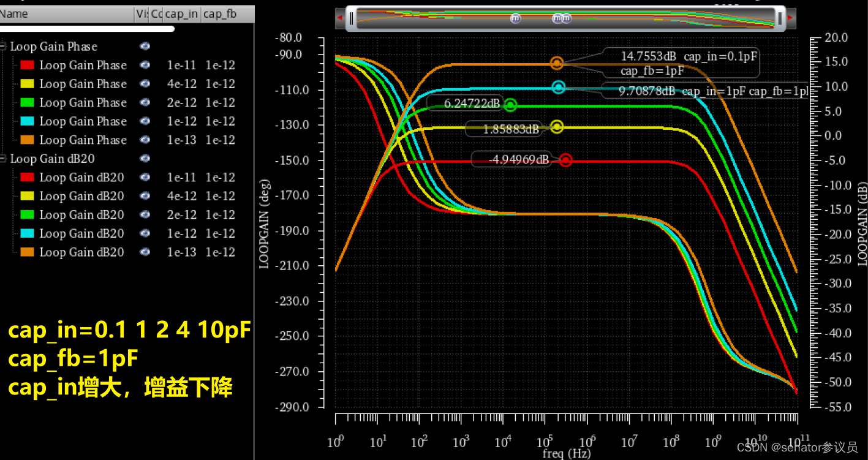This screenshot has width=868, height=460.
Task: Hide red Loop Gain dB20 1e-11 trace
Action: coord(145,177)
